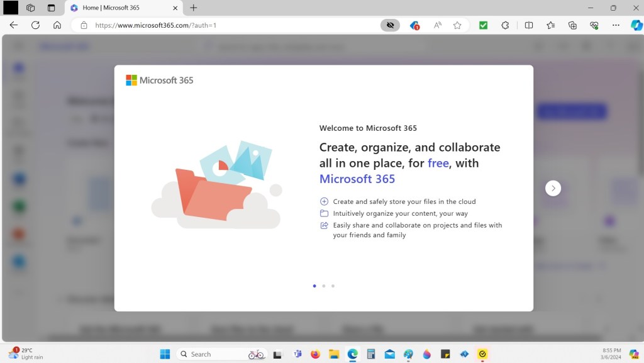Open a new browser tab

194,8
